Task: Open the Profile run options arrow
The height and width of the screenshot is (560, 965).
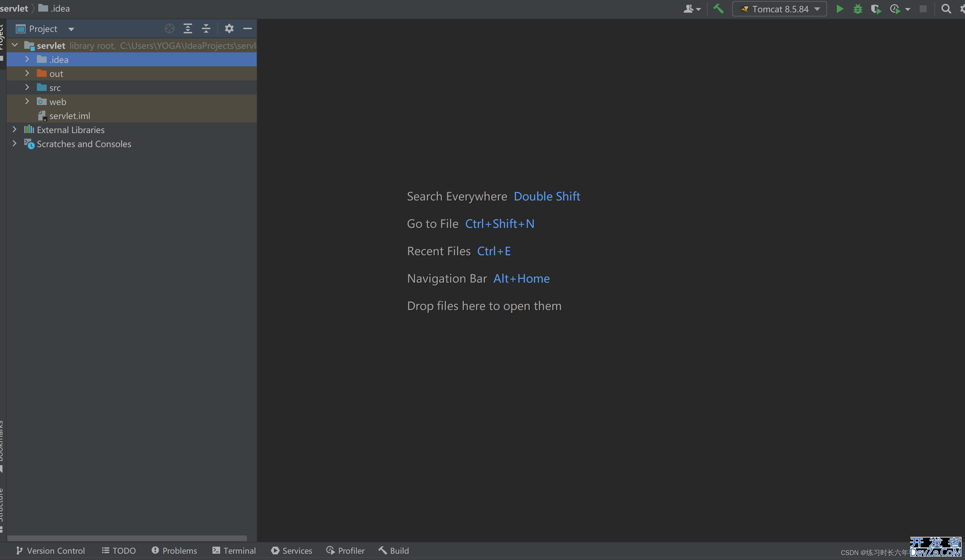Action: point(907,9)
